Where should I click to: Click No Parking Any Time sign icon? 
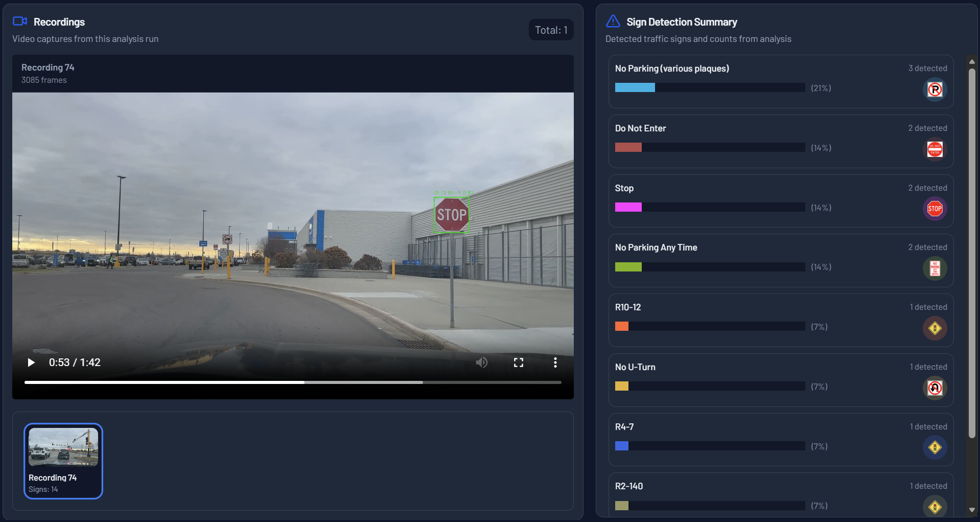click(x=935, y=268)
